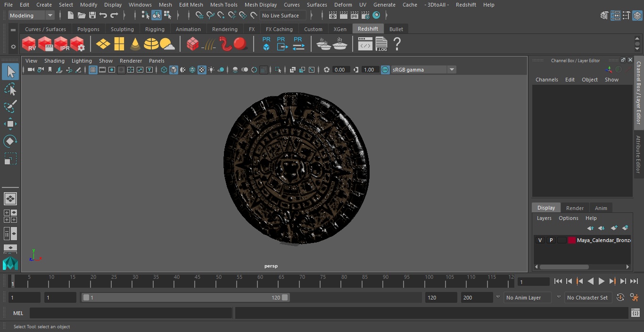Click the MEL command language label

[x=18, y=313]
